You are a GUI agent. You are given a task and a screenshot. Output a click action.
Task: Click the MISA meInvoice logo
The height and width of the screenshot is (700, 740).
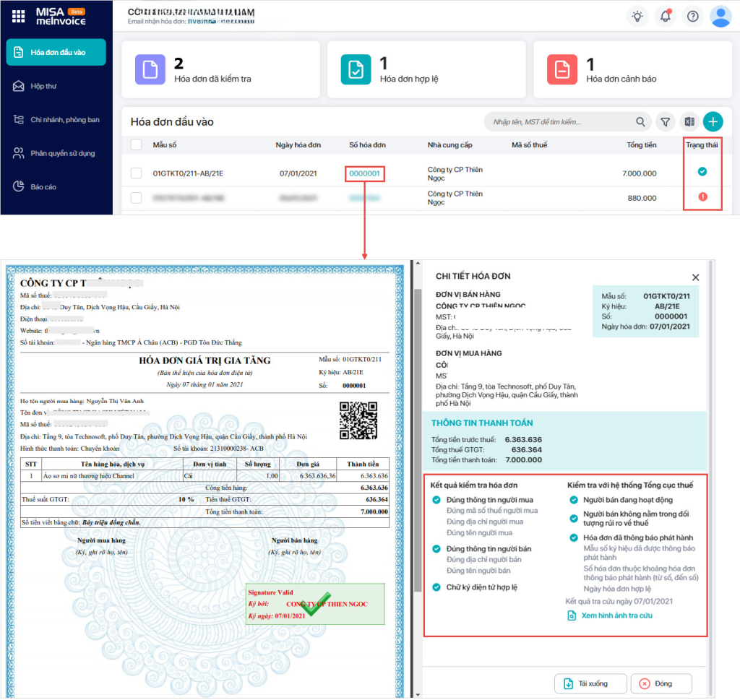(61, 17)
